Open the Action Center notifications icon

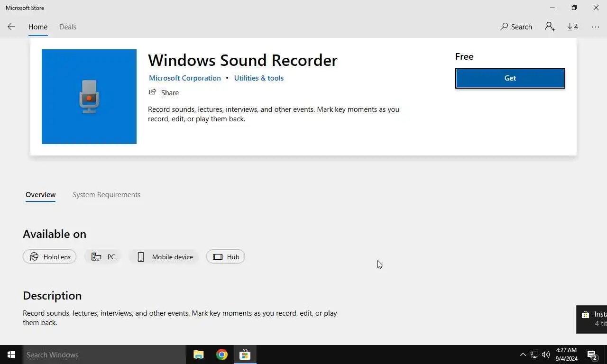(592, 355)
